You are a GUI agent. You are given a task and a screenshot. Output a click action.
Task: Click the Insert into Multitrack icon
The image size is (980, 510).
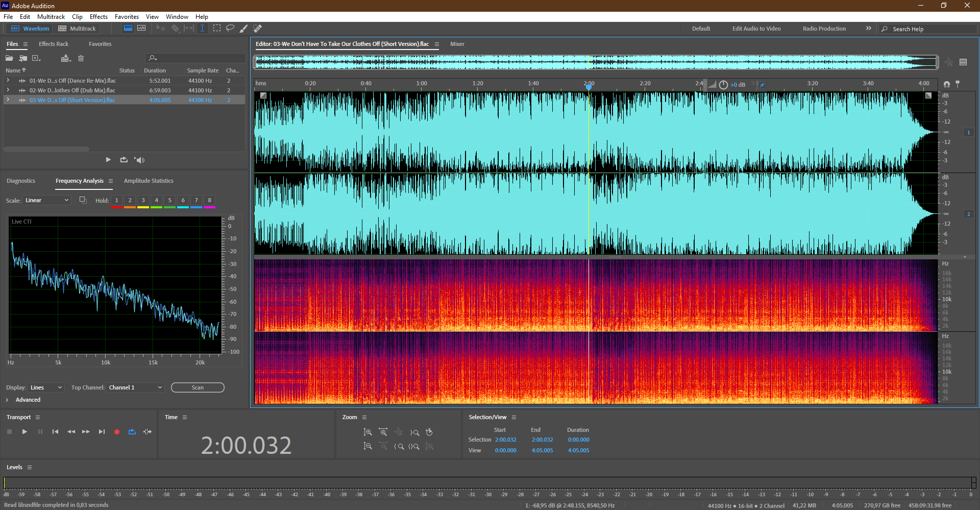(65, 58)
